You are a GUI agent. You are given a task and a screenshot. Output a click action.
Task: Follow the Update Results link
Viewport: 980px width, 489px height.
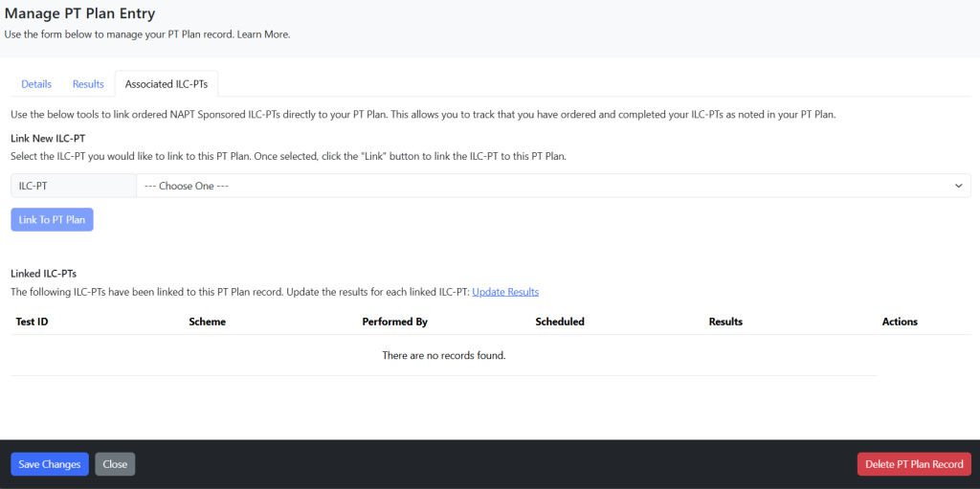(505, 292)
